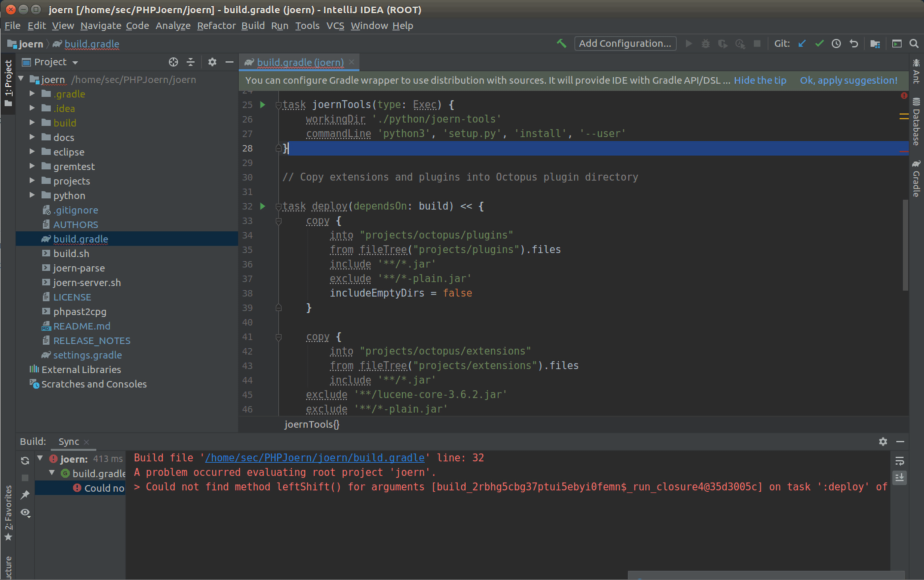Image resolution: width=924 pixels, height=580 pixels.
Task: Run deploy task from gutter arrow line 32
Action: coord(263,206)
